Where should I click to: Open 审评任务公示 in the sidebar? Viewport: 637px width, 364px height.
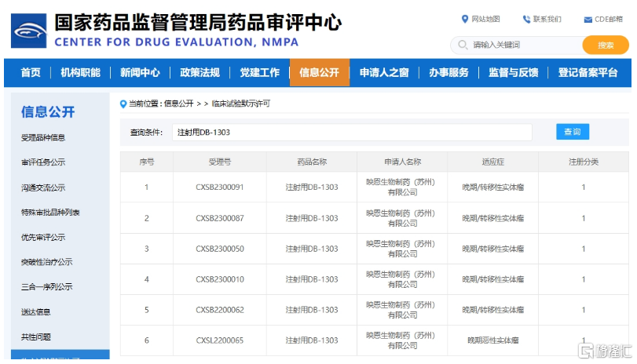point(43,162)
